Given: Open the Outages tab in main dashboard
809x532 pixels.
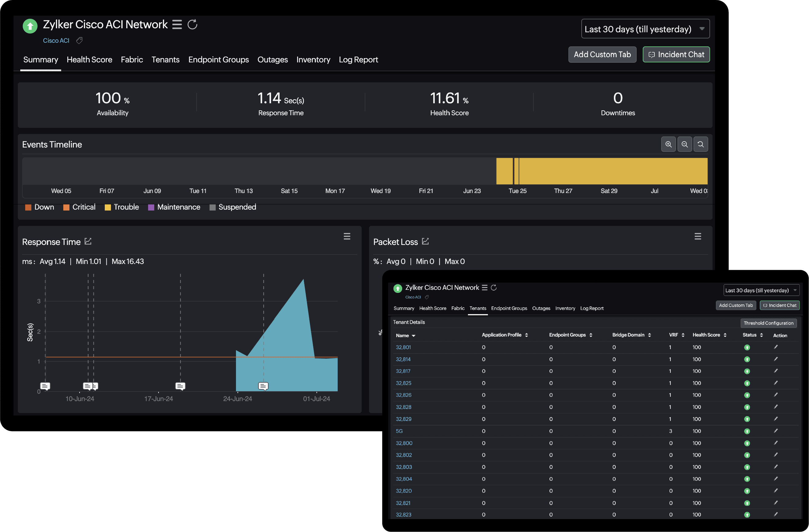Looking at the screenshot, I should 272,60.
